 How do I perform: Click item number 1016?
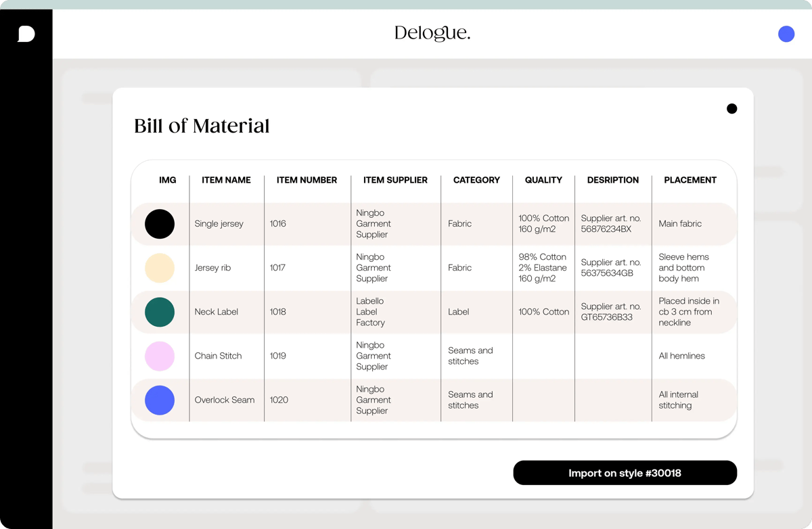pos(278,224)
